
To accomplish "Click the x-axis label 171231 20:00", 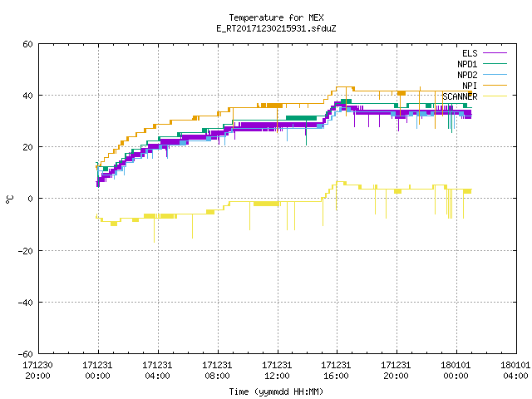I will [396, 371].
